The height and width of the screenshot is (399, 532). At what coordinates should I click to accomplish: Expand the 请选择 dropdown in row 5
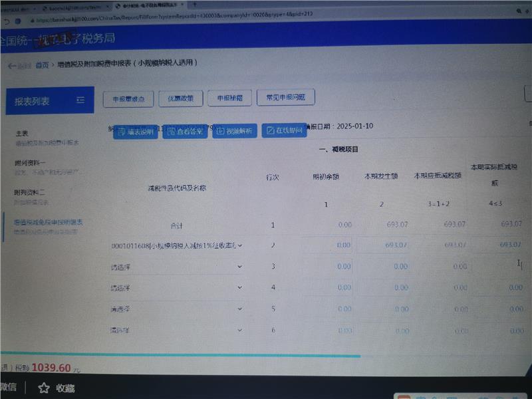pos(239,309)
